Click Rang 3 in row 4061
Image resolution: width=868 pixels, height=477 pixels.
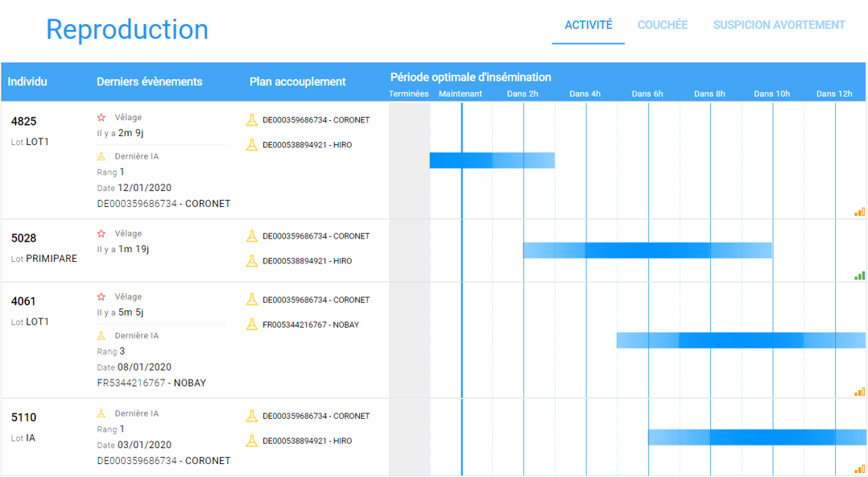111,351
